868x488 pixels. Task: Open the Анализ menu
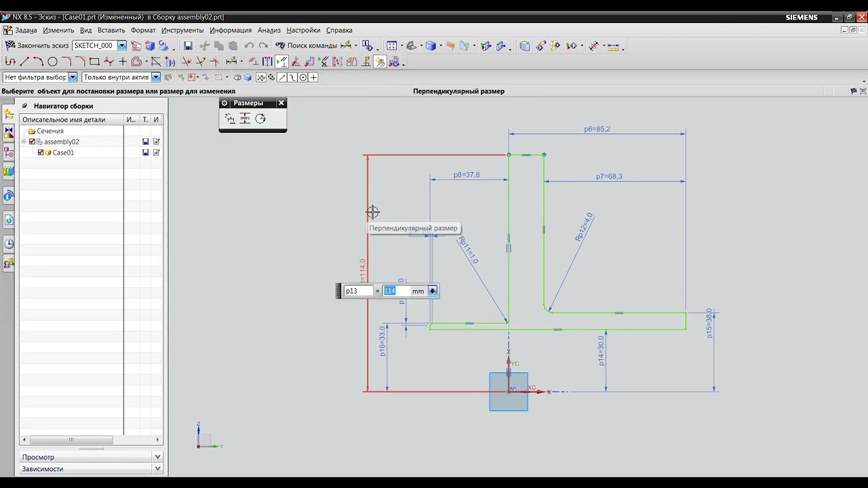pos(269,30)
